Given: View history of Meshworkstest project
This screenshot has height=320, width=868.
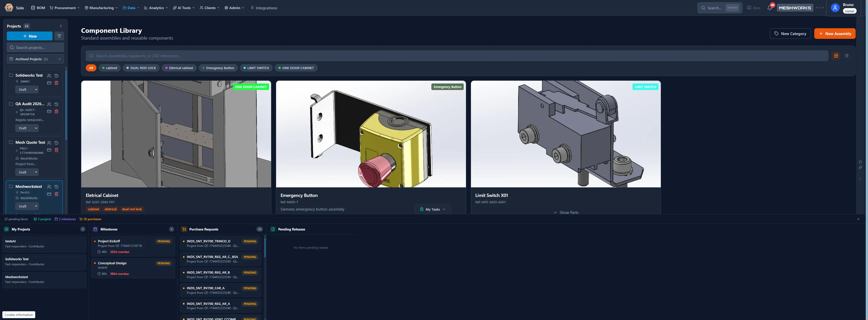Looking at the screenshot, I should 57,187.
